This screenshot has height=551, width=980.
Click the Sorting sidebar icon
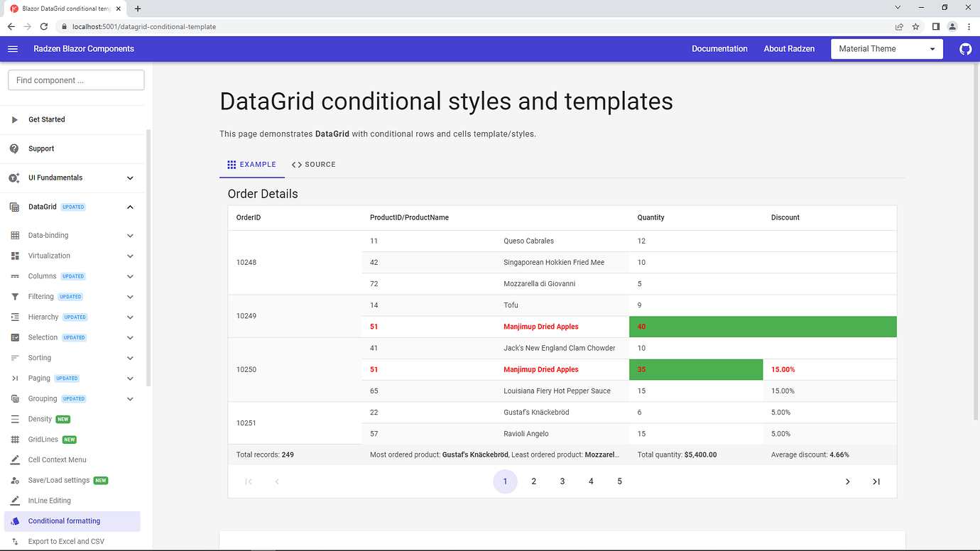pyautogui.click(x=15, y=358)
